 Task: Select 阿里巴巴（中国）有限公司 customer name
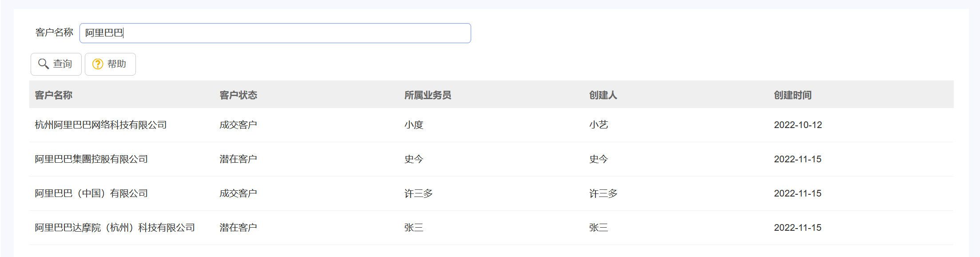click(x=91, y=193)
